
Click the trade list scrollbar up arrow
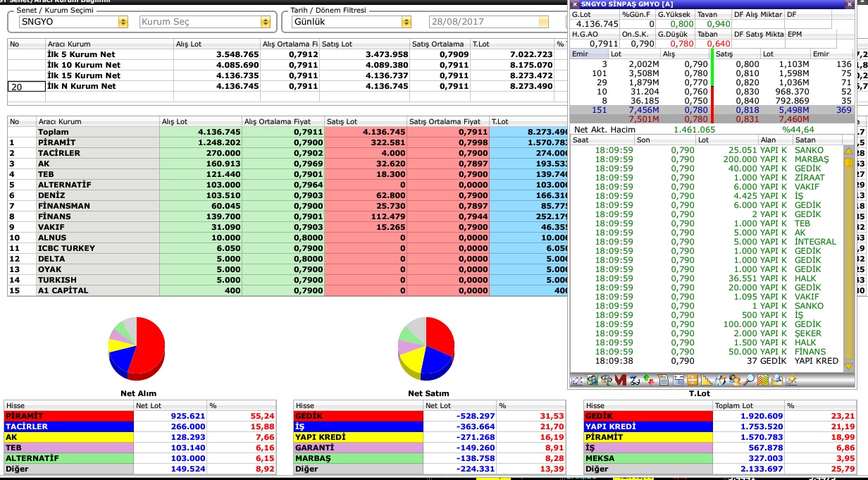(848, 151)
